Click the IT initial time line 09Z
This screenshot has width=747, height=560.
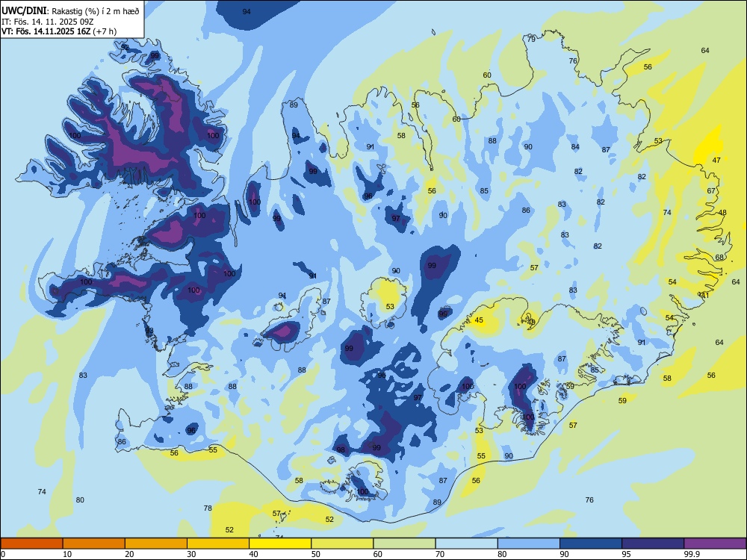point(48,22)
